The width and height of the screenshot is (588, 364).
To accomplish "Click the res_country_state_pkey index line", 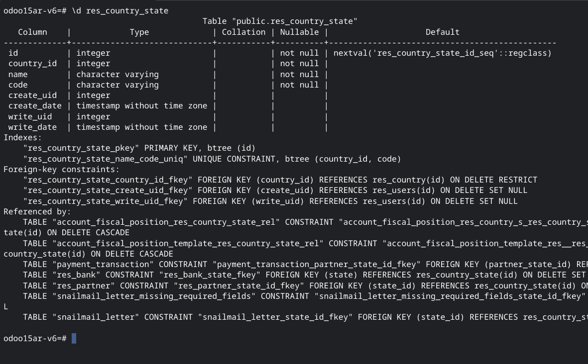I will pos(139,148).
